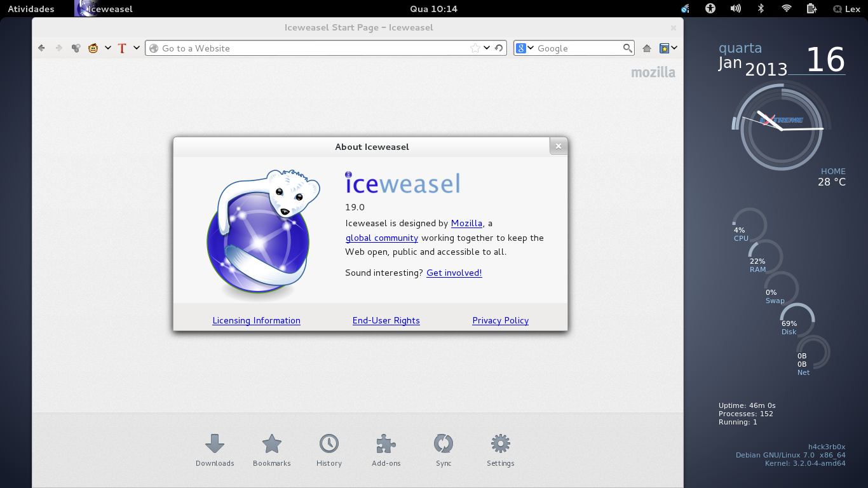Expand the bookmarks button dropdown arrow

(674, 48)
